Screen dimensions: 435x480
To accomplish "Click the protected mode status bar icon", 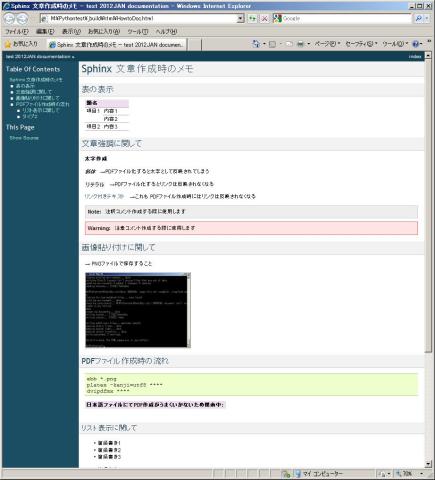I will 286,473.
